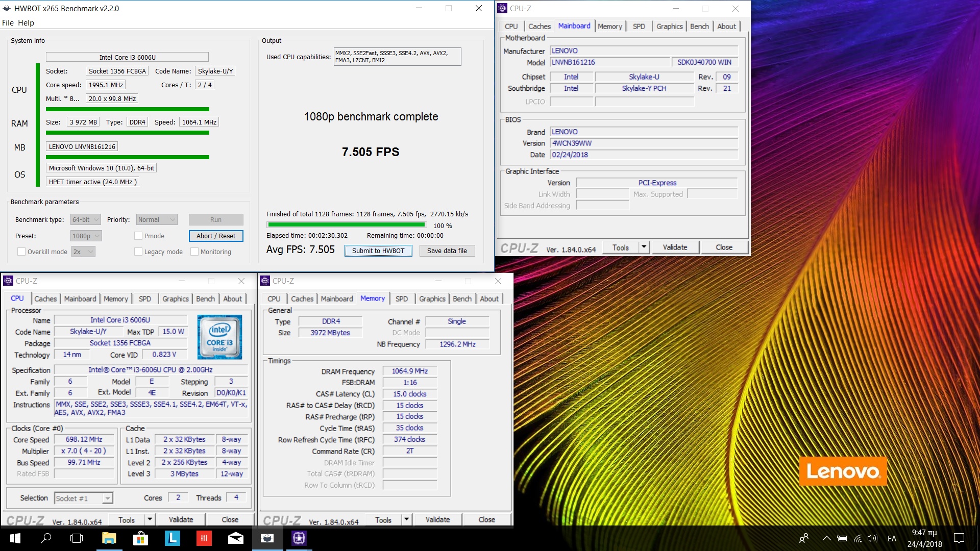The height and width of the screenshot is (551, 980).
Task: Open the Help menu in HWBOT
Action: [26, 22]
